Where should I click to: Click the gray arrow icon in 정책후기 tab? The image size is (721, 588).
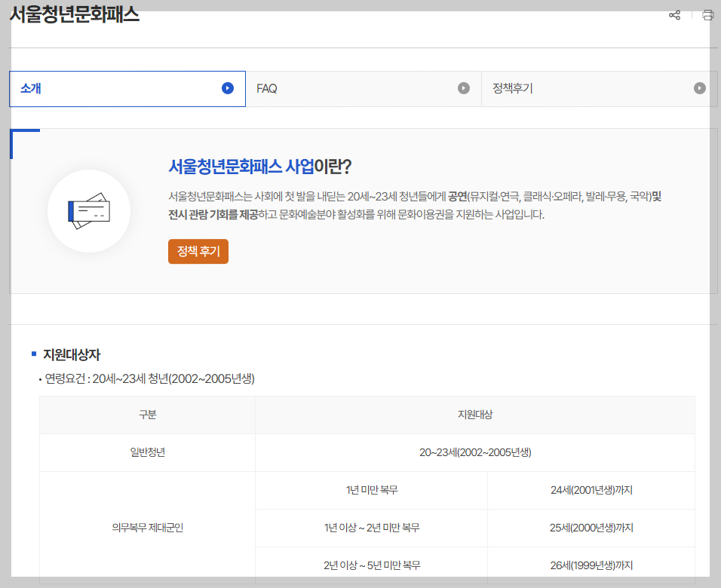point(699,88)
